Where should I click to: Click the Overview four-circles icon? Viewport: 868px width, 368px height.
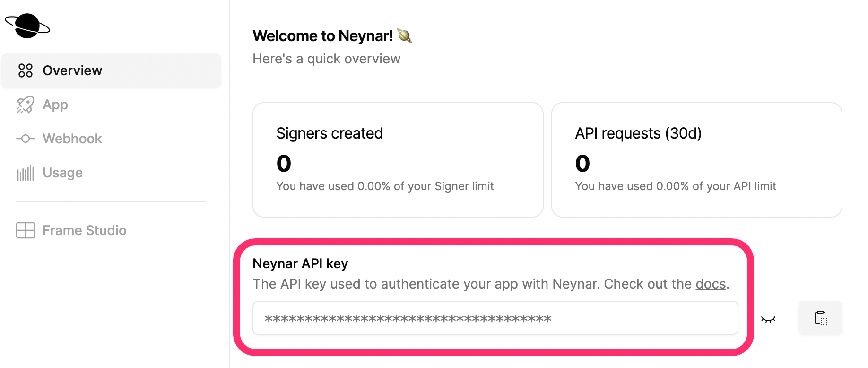pos(26,70)
